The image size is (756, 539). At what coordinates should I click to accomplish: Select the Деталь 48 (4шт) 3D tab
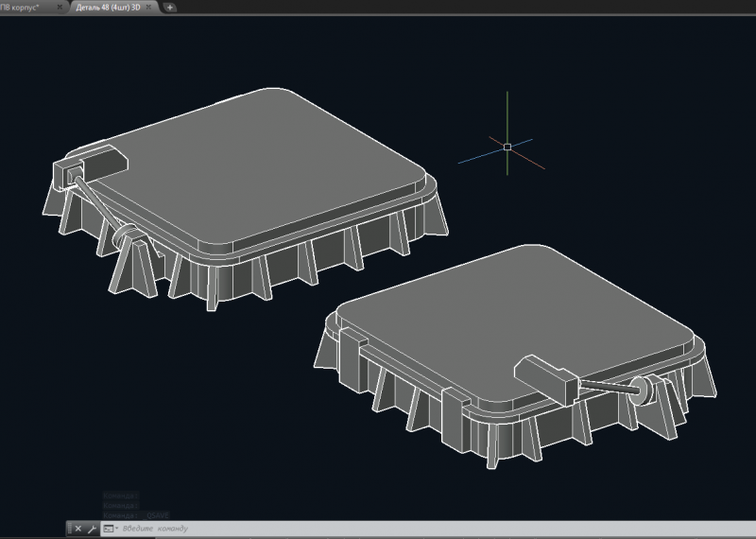107,6
